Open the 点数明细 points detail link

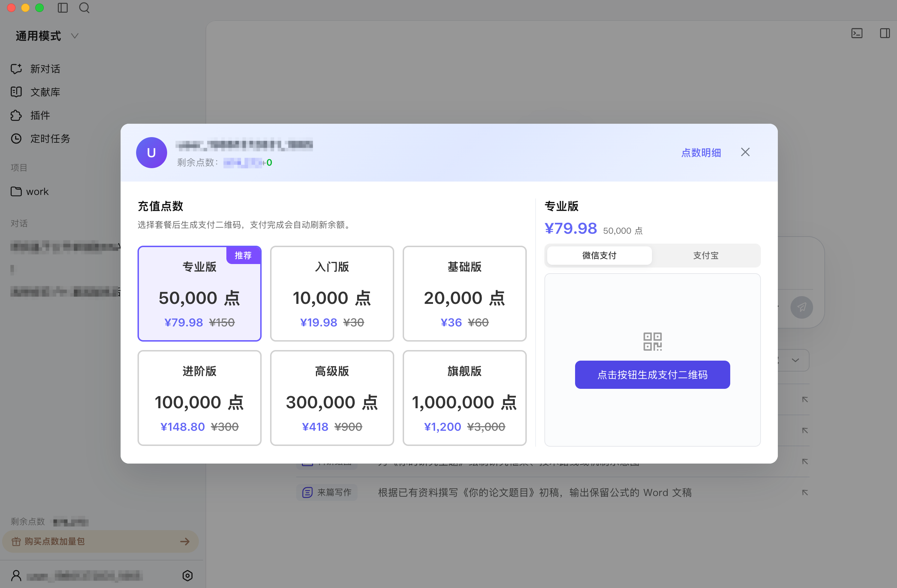tap(701, 153)
